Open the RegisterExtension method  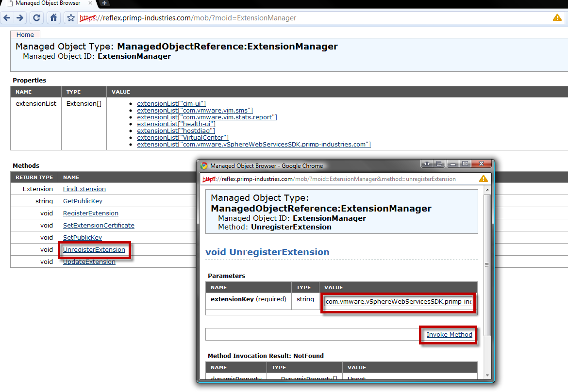[x=91, y=213]
